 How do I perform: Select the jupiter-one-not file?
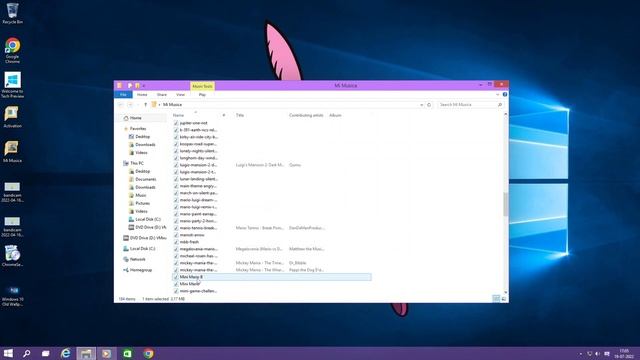click(x=193, y=123)
